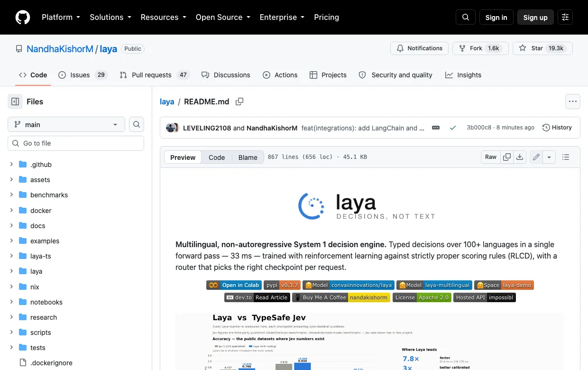This screenshot has height=370, width=588.
Task: Open the laya-multilingual Model badge
Action: tap(434, 285)
